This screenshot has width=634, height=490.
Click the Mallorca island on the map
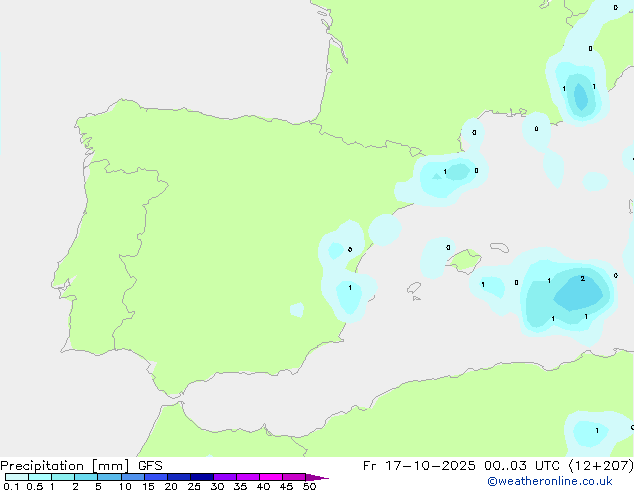465,261
